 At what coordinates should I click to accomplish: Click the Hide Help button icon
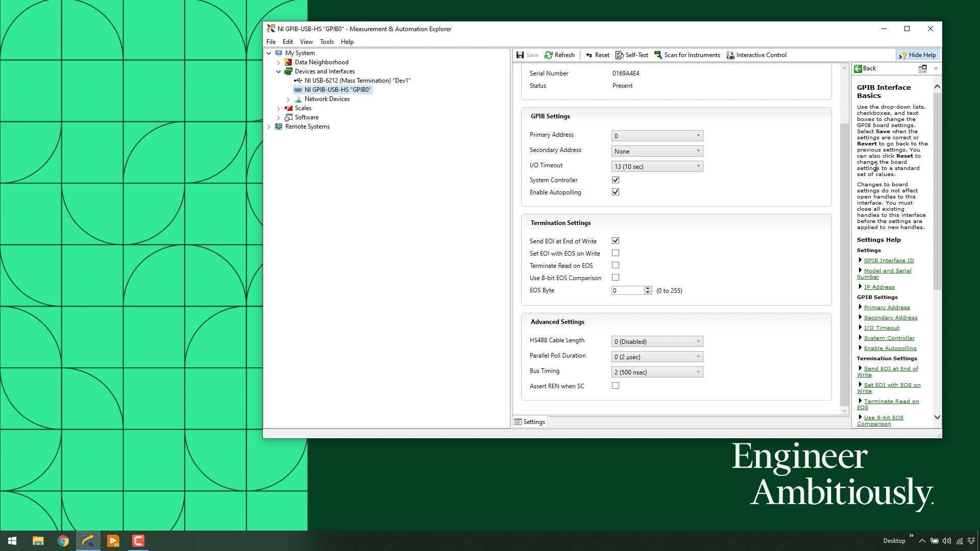[903, 55]
